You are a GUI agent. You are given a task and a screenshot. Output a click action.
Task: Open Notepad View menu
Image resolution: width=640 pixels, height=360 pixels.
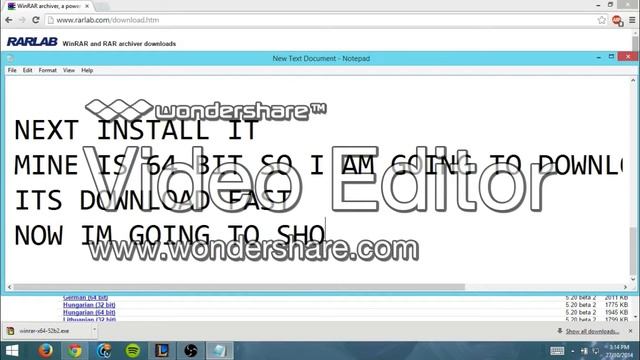69,70
